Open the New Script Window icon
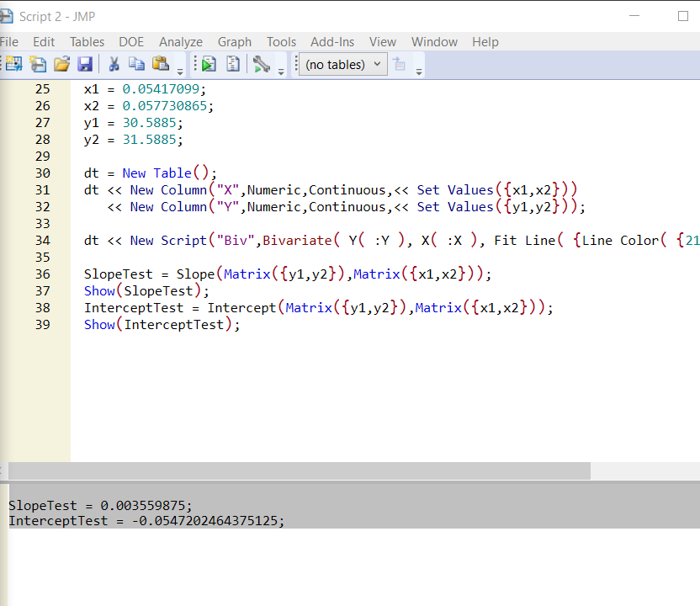The height and width of the screenshot is (606, 700). (x=38, y=63)
